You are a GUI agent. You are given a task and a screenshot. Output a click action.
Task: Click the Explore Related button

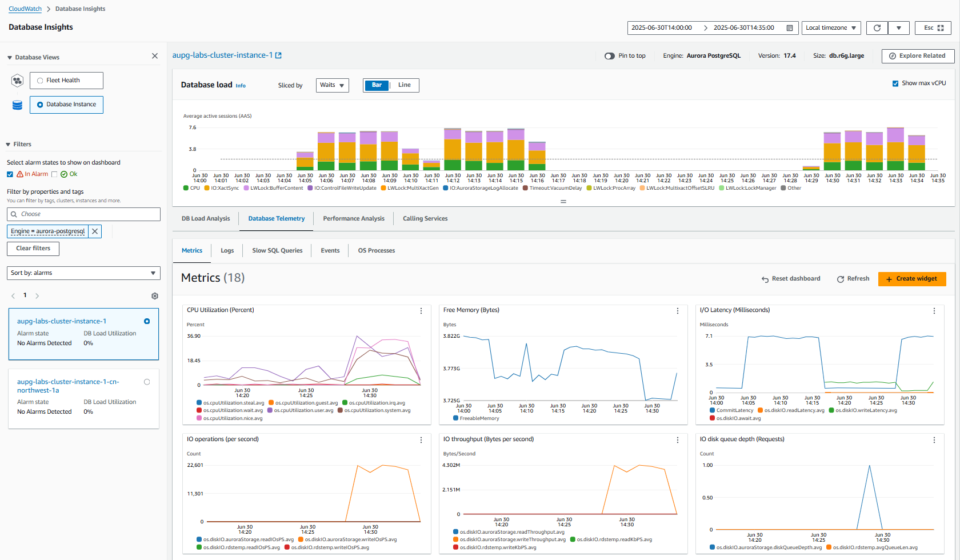point(918,56)
